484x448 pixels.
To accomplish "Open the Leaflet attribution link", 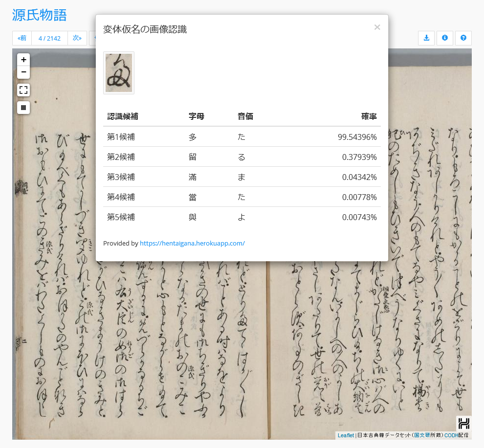I will click(x=346, y=435).
